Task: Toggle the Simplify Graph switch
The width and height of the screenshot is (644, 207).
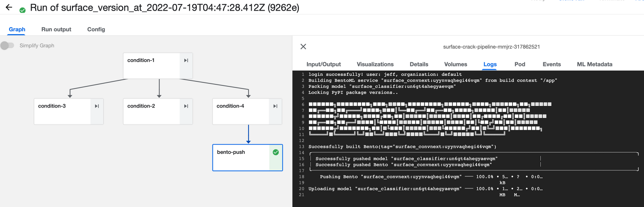Action: [8, 46]
